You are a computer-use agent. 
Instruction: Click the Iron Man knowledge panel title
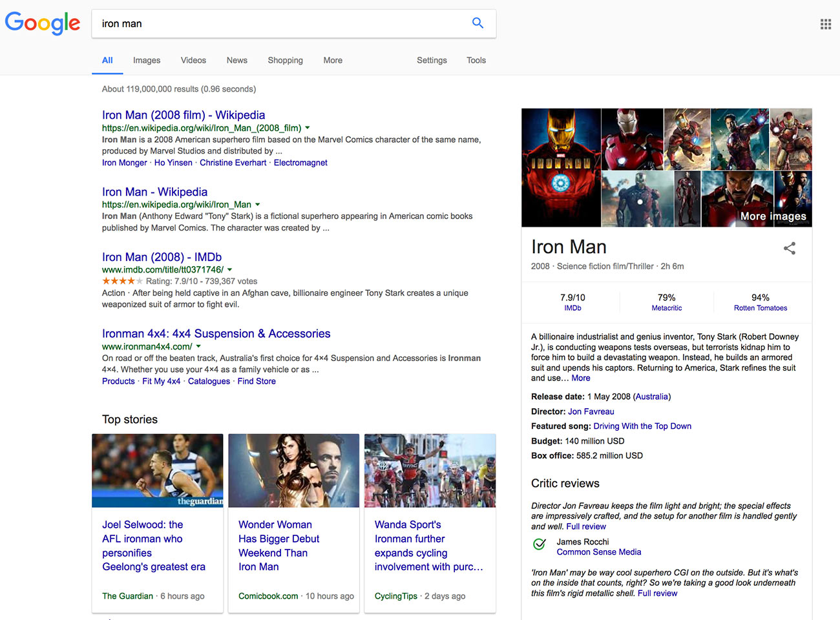[569, 247]
